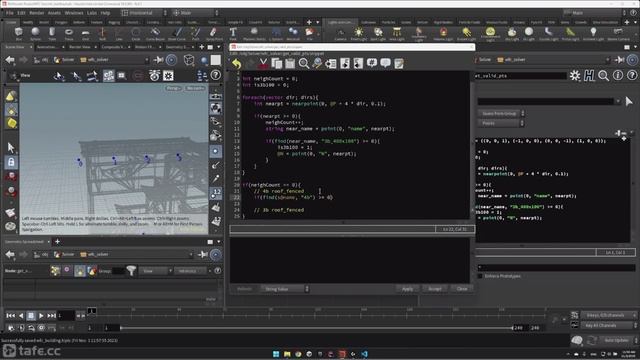Open the Auto Update dropdown at bottom right
The height and width of the screenshot is (360, 640).
click(620, 340)
